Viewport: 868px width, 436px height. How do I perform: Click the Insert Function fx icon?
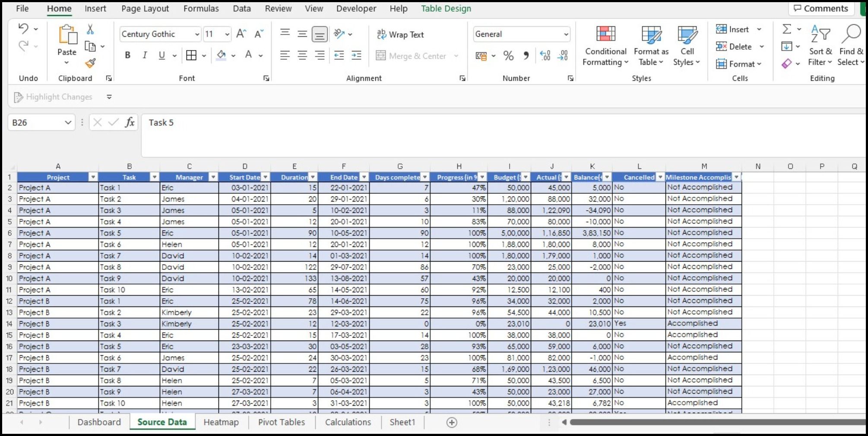point(130,123)
